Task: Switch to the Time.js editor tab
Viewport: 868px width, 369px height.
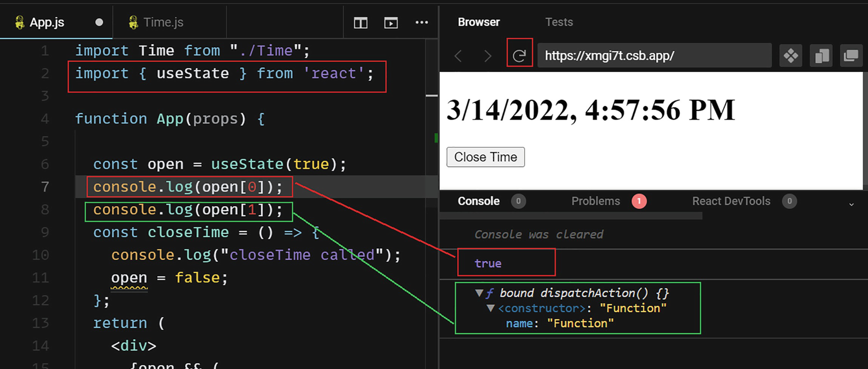Action: coord(163,22)
